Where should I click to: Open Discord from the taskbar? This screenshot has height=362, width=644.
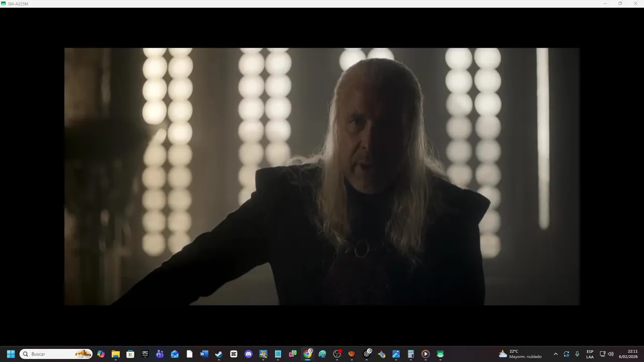pos(248,354)
